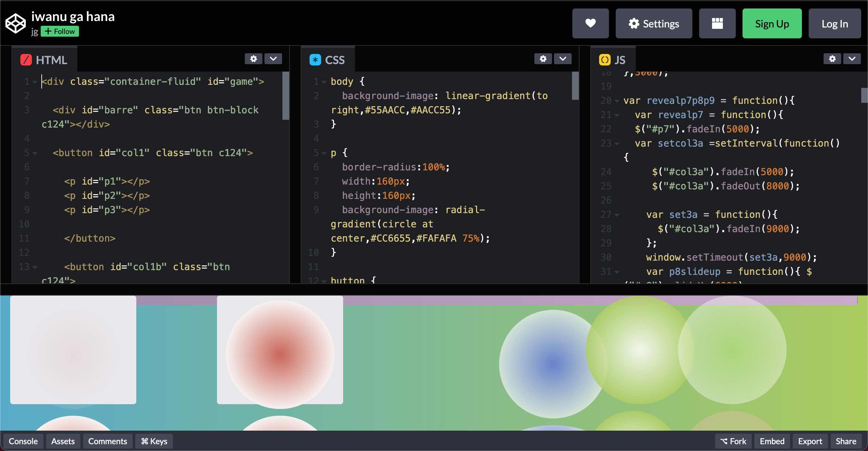Expand the HTML panel dropdown chevron
The image size is (868, 451).
point(273,59)
